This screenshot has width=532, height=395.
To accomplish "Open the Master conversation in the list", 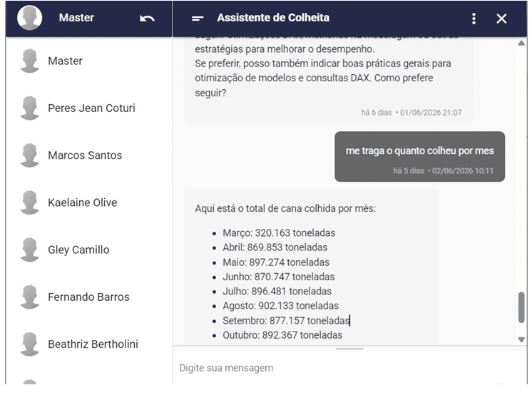I will [x=89, y=61].
